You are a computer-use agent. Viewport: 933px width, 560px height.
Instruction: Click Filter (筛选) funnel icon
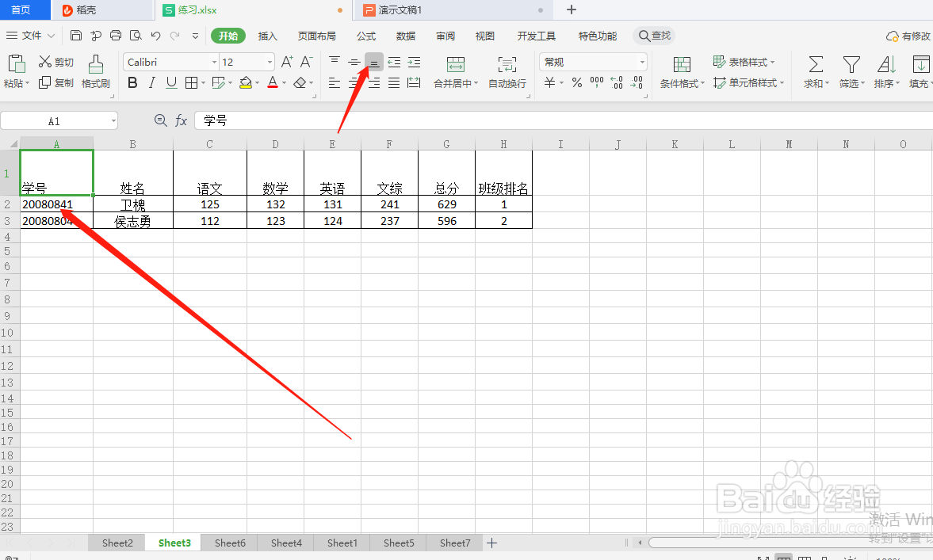point(851,64)
